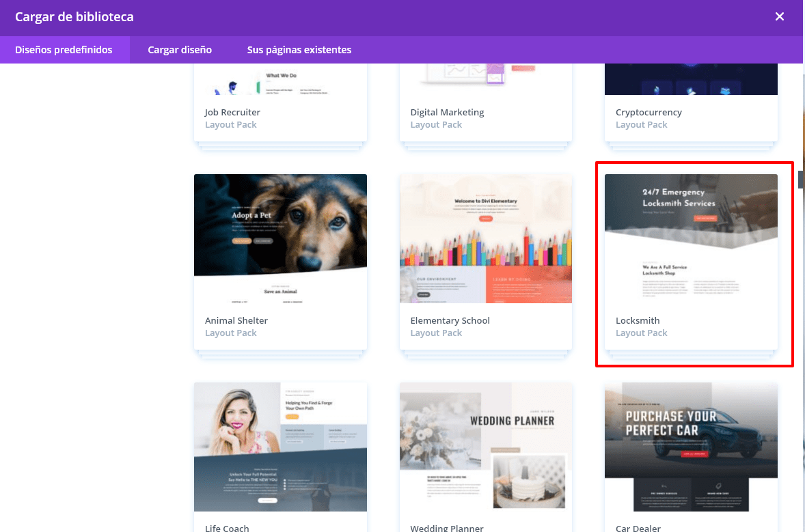Click the Car Dealer title text
805x532 pixels.
[x=638, y=528]
